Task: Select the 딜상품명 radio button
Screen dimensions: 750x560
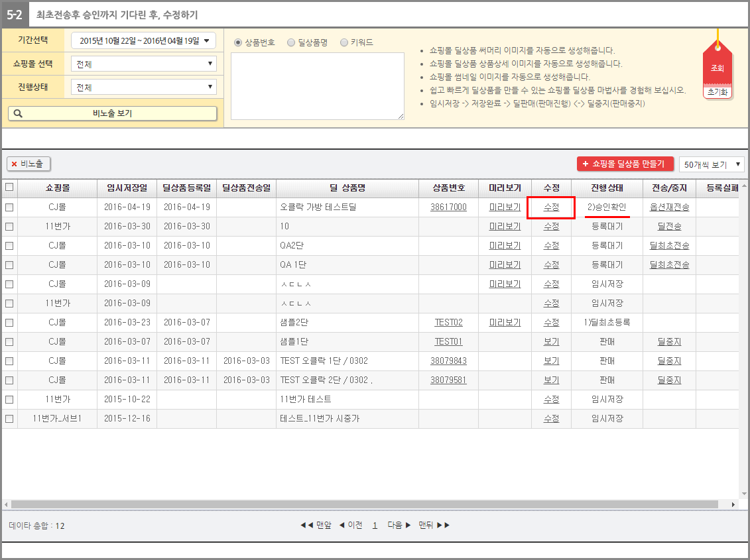Action: click(x=291, y=42)
